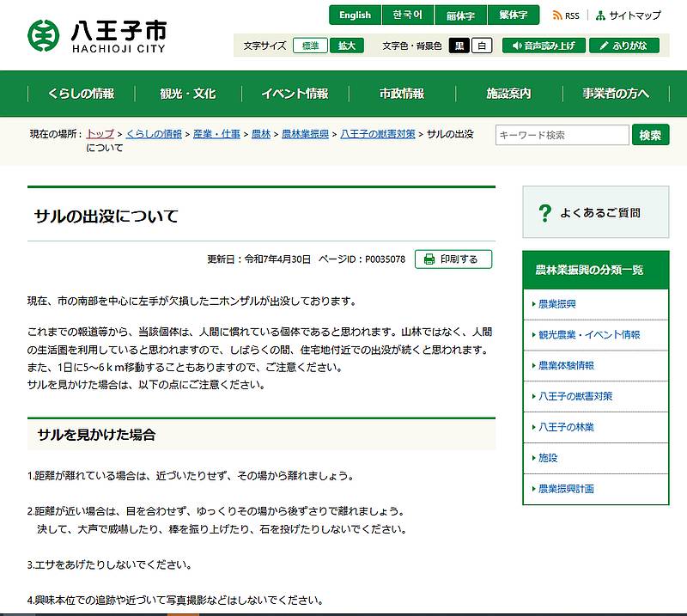Open くらしの情報 main menu

tap(81, 94)
